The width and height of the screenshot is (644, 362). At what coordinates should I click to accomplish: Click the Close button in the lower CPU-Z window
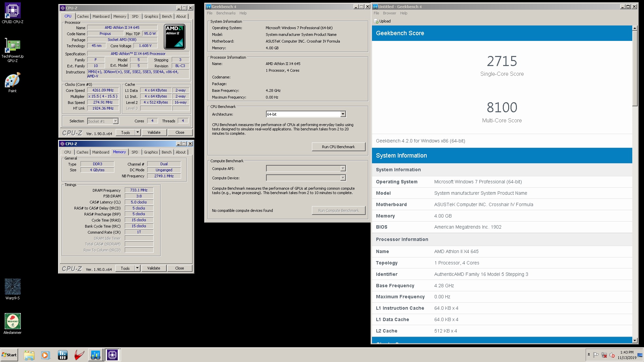coord(179,268)
